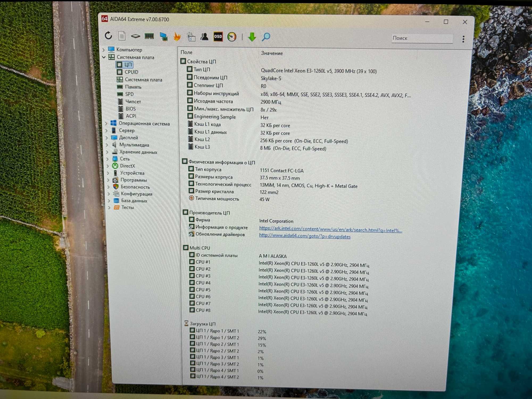Open the Report page icon
The height and width of the screenshot is (399, 532).
pos(122,36)
